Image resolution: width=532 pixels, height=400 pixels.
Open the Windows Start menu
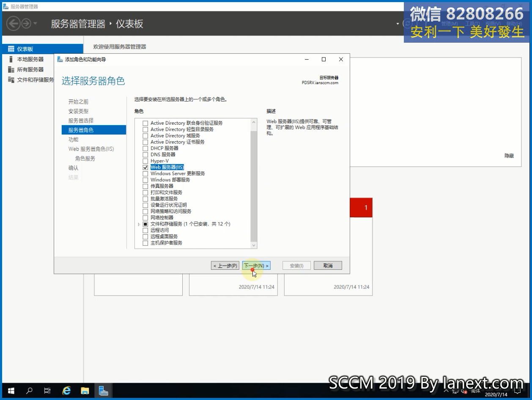(x=11, y=391)
